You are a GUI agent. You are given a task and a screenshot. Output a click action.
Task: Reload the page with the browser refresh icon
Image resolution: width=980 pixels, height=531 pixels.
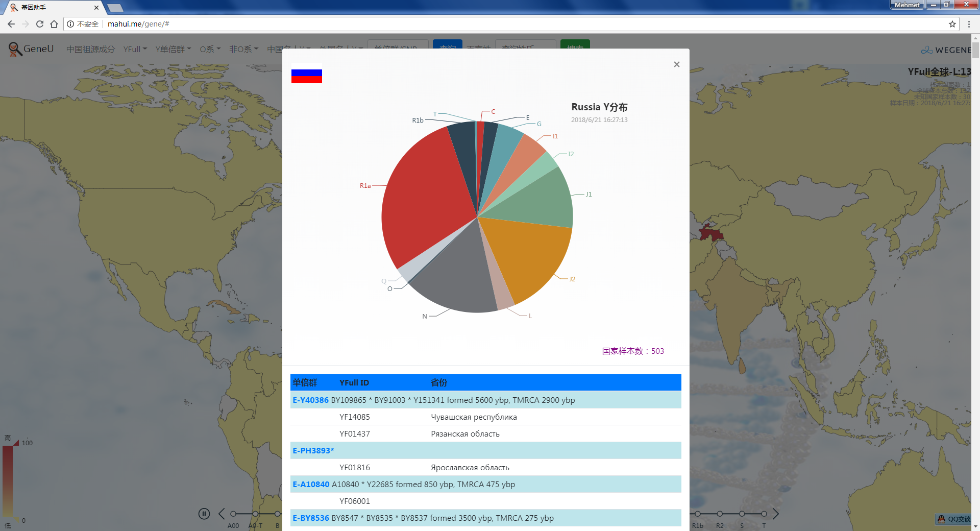40,24
